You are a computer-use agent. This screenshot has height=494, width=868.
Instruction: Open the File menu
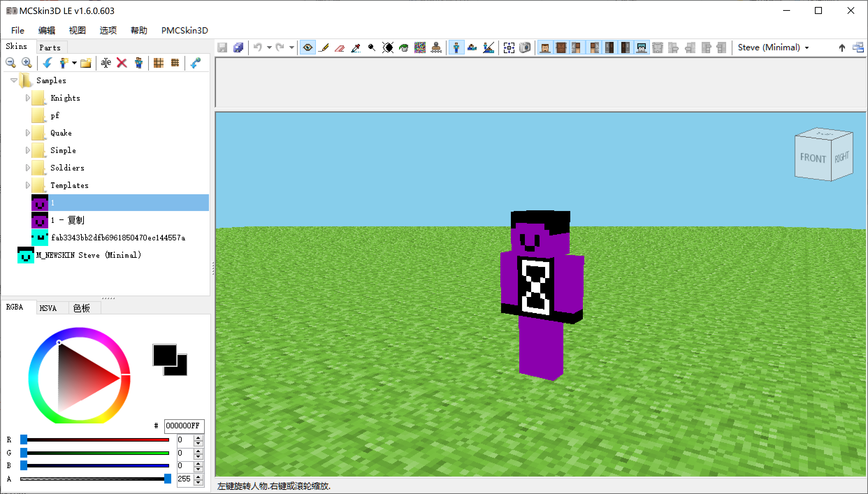pos(17,30)
